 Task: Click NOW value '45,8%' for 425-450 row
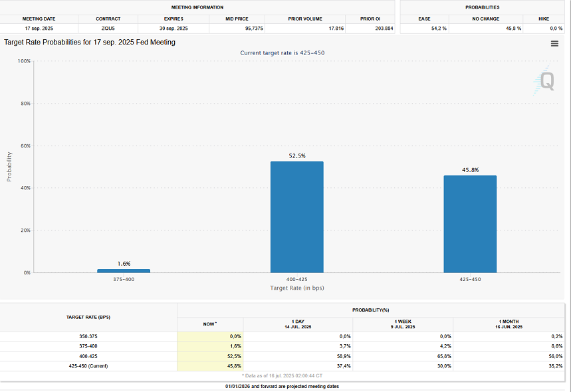click(234, 366)
